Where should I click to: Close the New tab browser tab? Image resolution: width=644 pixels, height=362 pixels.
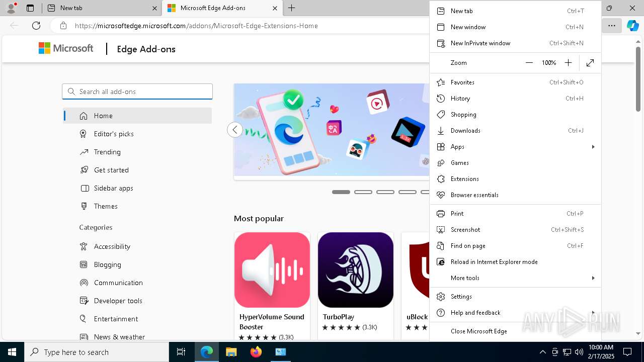click(154, 8)
